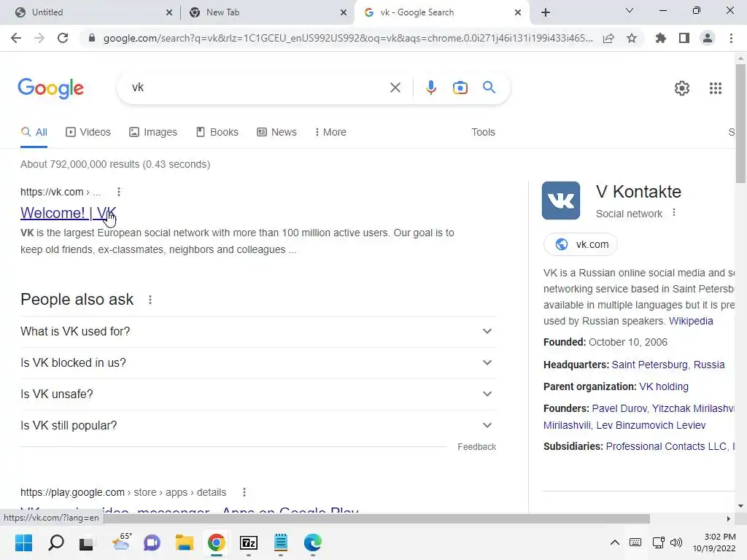Click the Google logo
This screenshot has height=560, width=747.
tap(50, 88)
